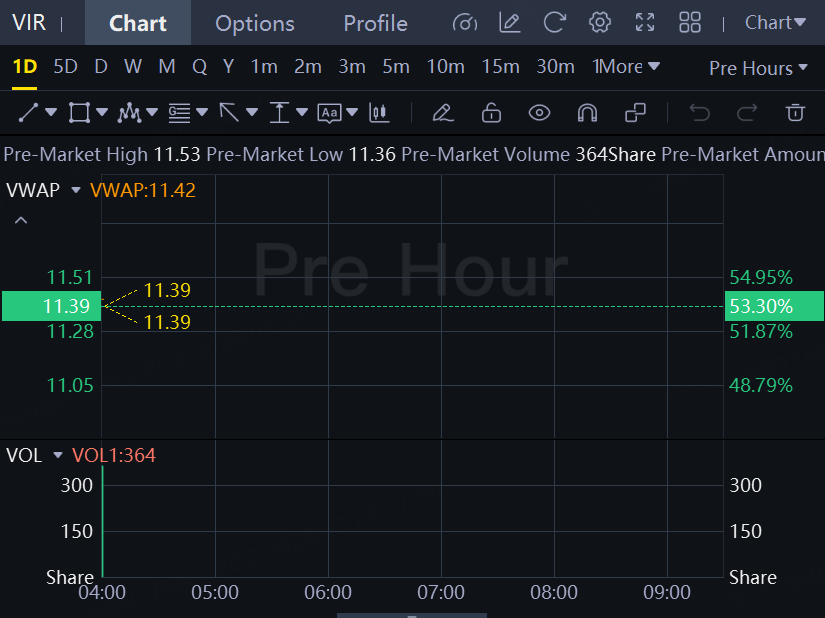Refresh the chart data

[x=555, y=23]
